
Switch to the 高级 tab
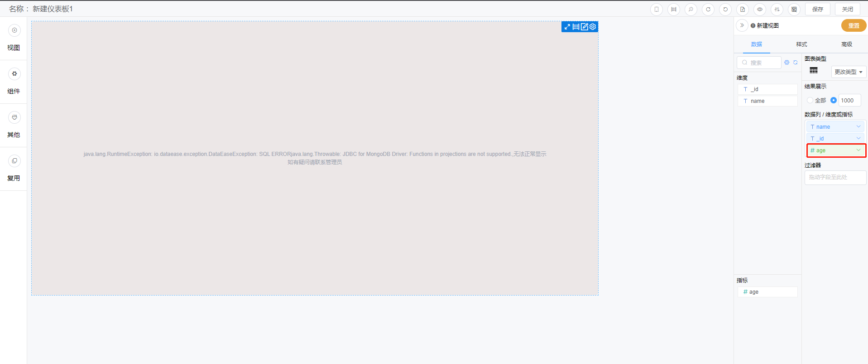(847, 44)
